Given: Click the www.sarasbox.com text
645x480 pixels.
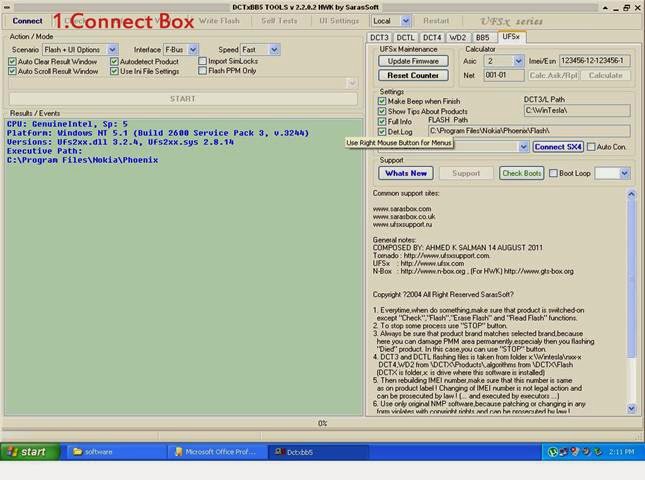Looking at the screenshot, I should [x=402, y=209].
